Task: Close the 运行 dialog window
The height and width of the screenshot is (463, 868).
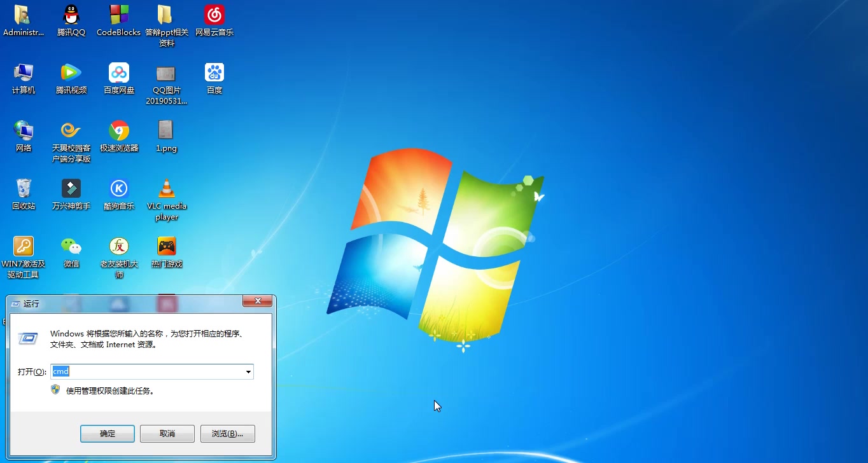Action: 258,301
